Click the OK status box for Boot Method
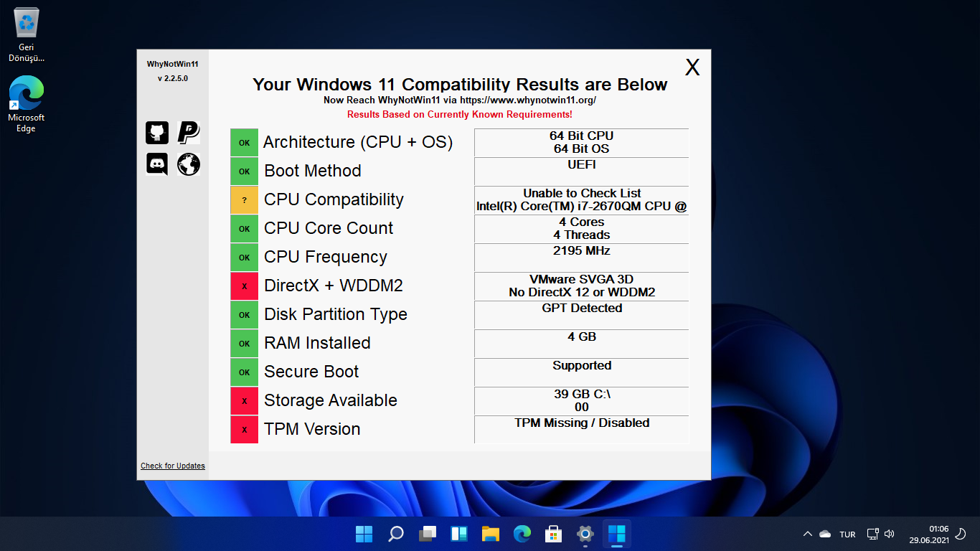This screenshot has height=551, width=980. click(x=244, y=171)
